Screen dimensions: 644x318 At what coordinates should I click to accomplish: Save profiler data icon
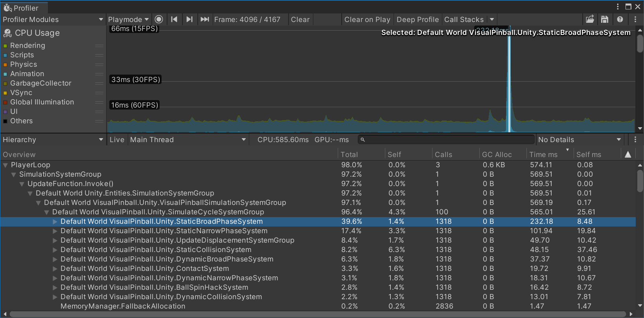pyautogui.click(x=605, y=19)
